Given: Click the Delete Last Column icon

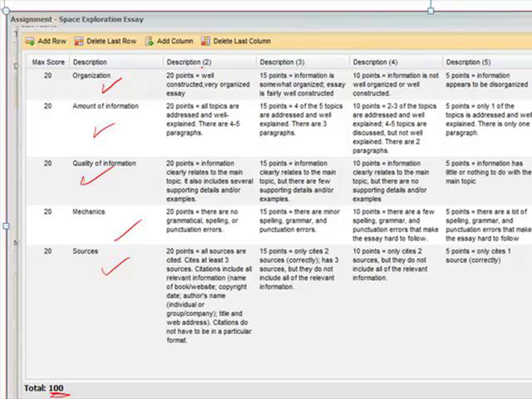Looking at the screenshot, I should [205, 41].
